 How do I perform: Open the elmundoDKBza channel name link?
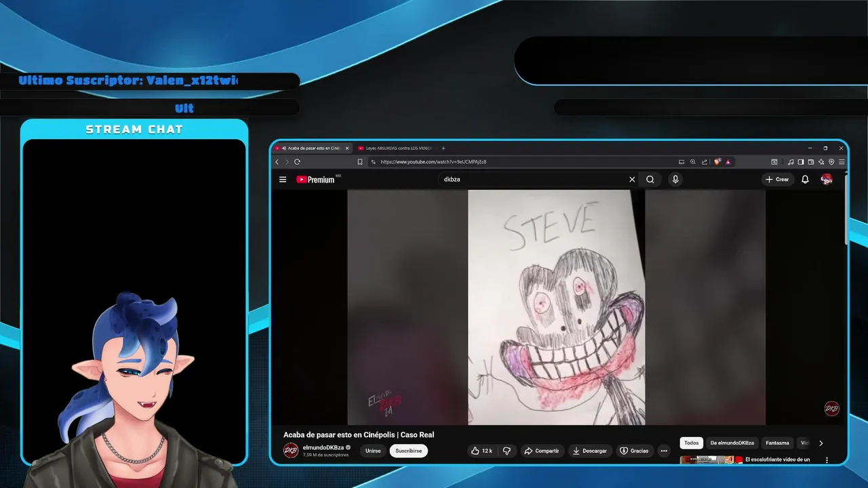point(323,448)
